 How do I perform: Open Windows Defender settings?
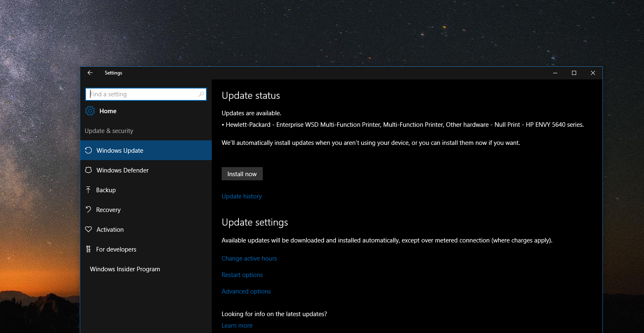tap(146, 170)
